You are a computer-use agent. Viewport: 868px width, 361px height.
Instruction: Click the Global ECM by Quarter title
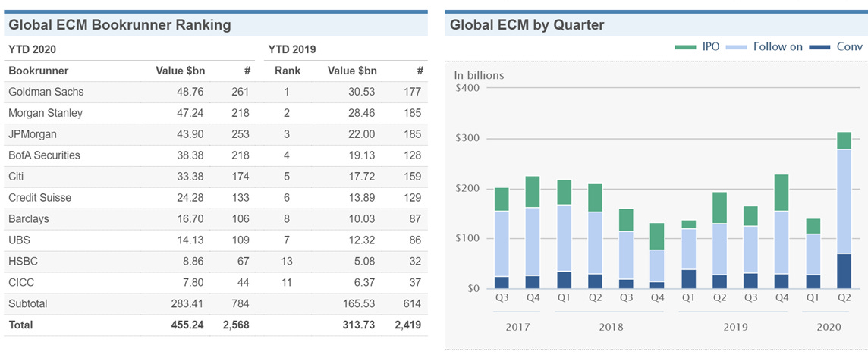527,25
